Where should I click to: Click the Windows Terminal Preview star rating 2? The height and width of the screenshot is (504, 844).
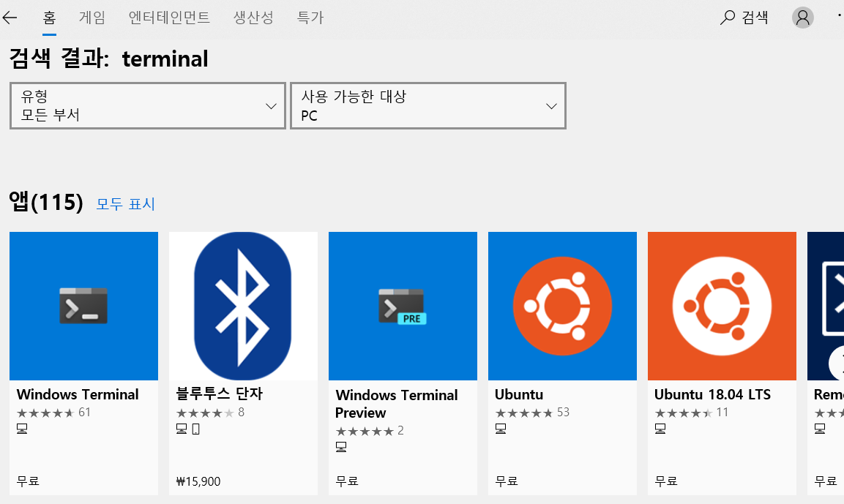(369, 431)
